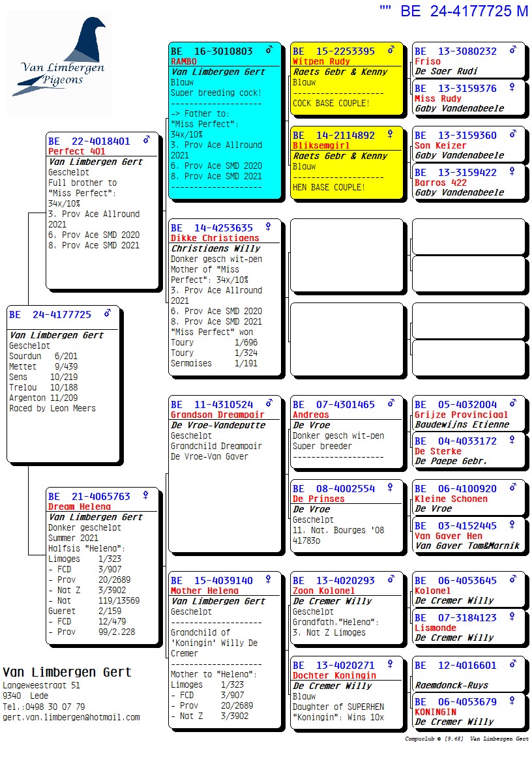
Task: Click ring number BE 07-4301465 of Andreas
Action: 334,404
